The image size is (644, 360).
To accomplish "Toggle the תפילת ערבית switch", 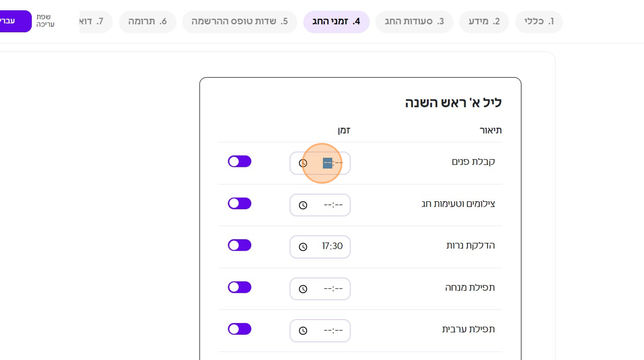I will (239, 329).
